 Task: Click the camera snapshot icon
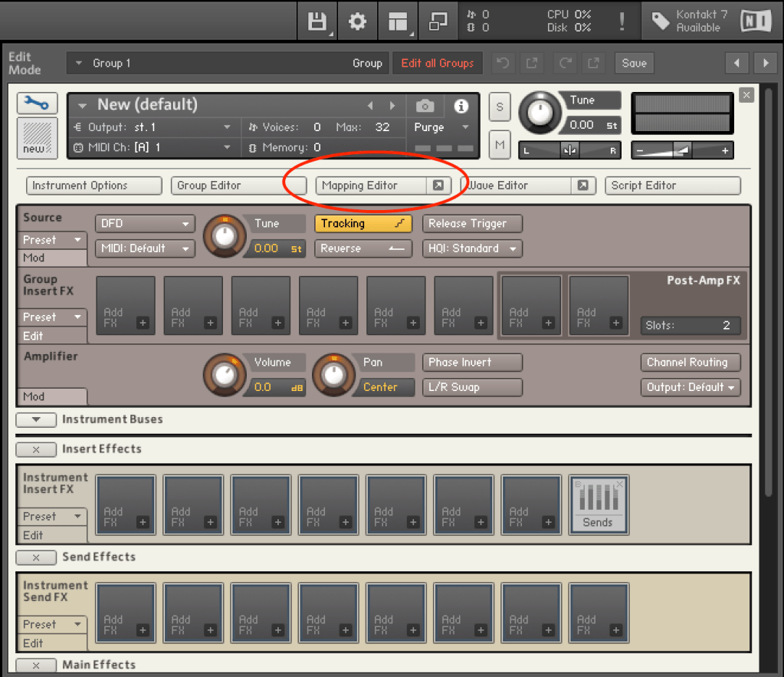point(425,106)
